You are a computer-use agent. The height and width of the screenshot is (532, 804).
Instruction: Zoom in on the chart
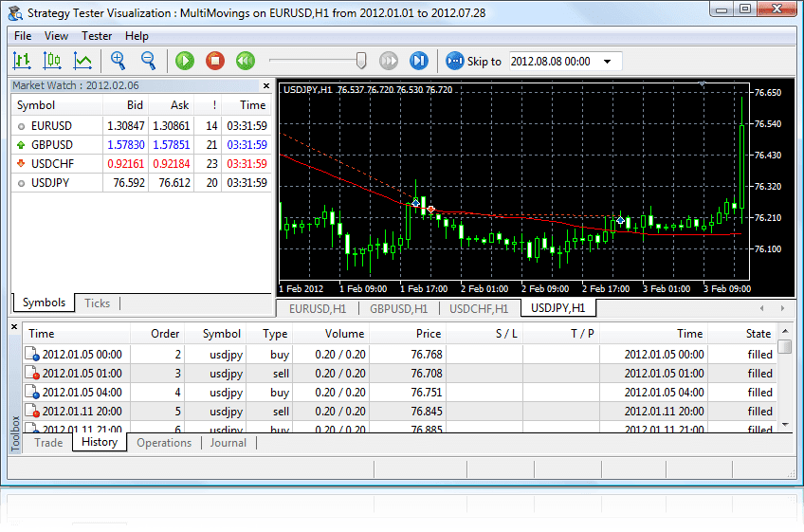coord(118,61)
